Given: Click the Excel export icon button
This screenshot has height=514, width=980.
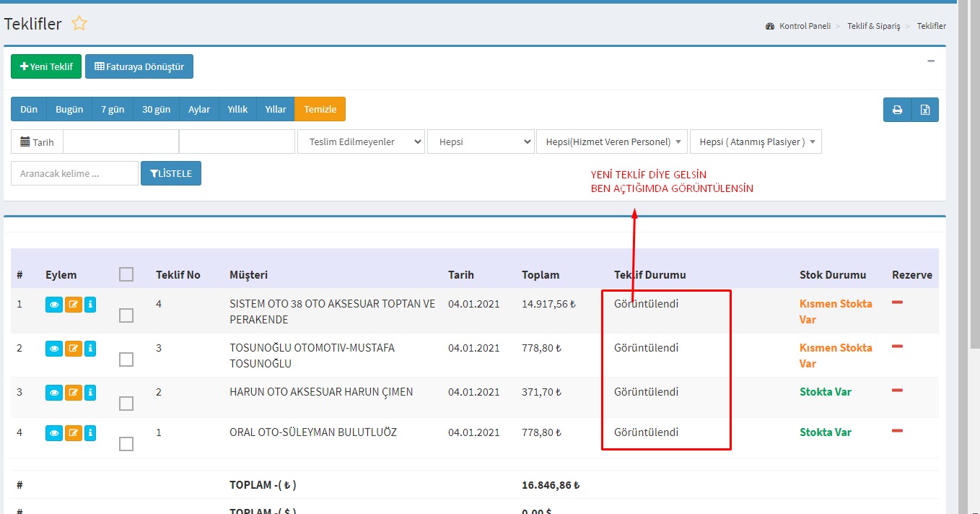Looking at the screenshot, I should point(925,110).
